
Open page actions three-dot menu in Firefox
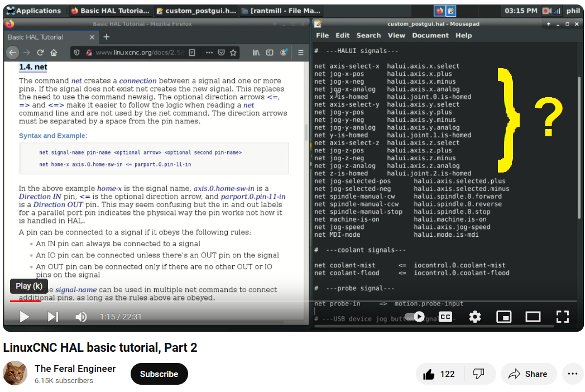point(209,52)
